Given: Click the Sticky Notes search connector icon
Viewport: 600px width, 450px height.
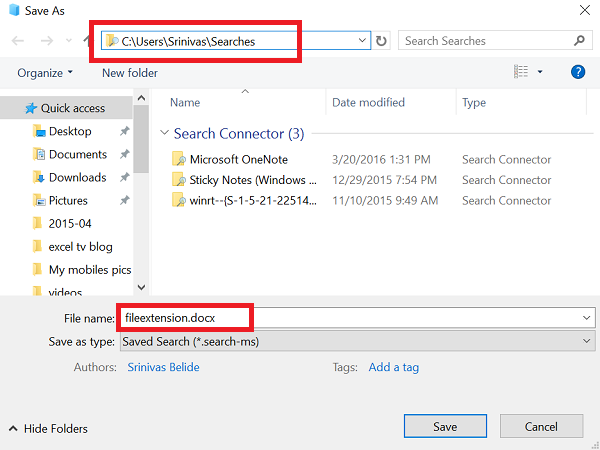Looking at the screenshot, I should pos(179,180).
